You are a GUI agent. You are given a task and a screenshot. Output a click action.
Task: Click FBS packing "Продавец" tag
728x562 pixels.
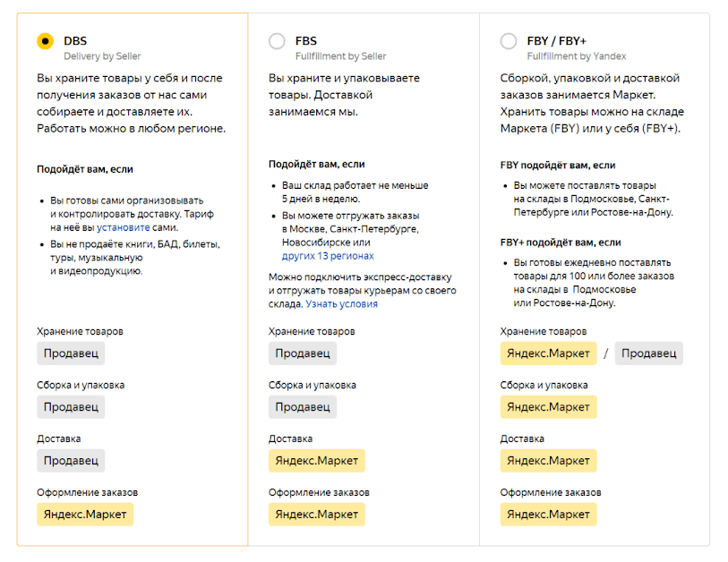(303, 407)
